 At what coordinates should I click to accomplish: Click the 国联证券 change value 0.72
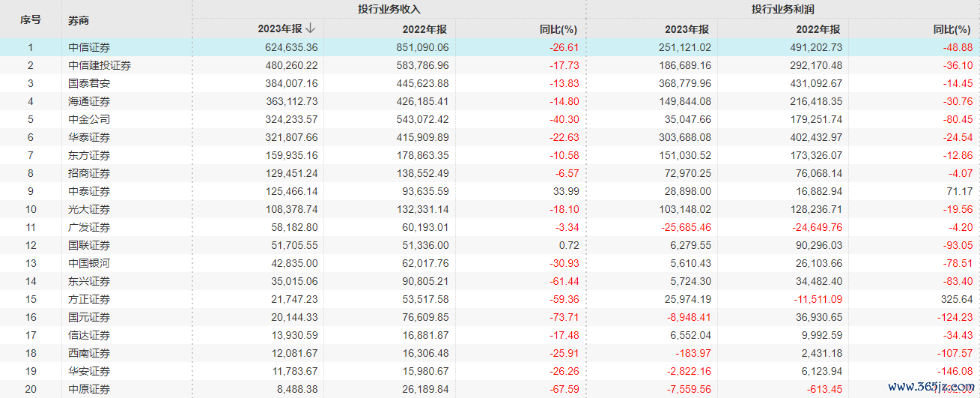(569, 245)
